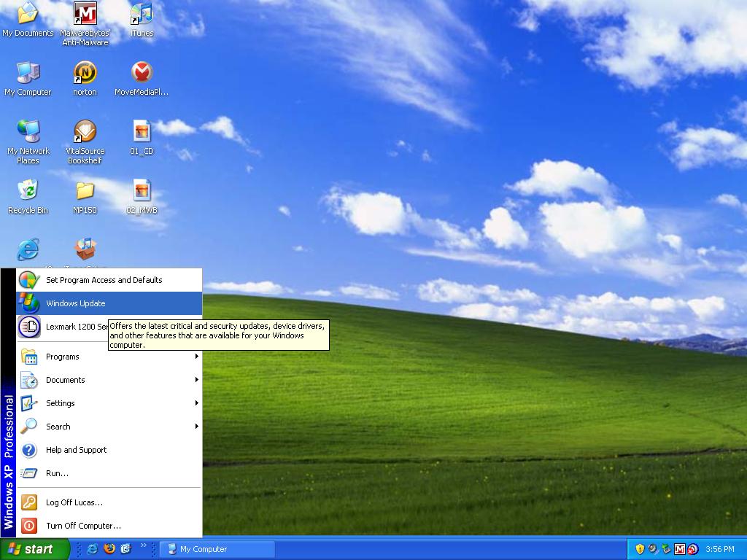Click the Malwarebytes icon in the system tray

680,549
